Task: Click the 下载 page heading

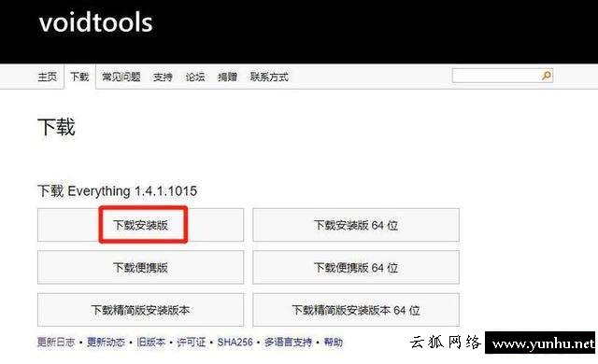Action: click(x=56, y=127)
